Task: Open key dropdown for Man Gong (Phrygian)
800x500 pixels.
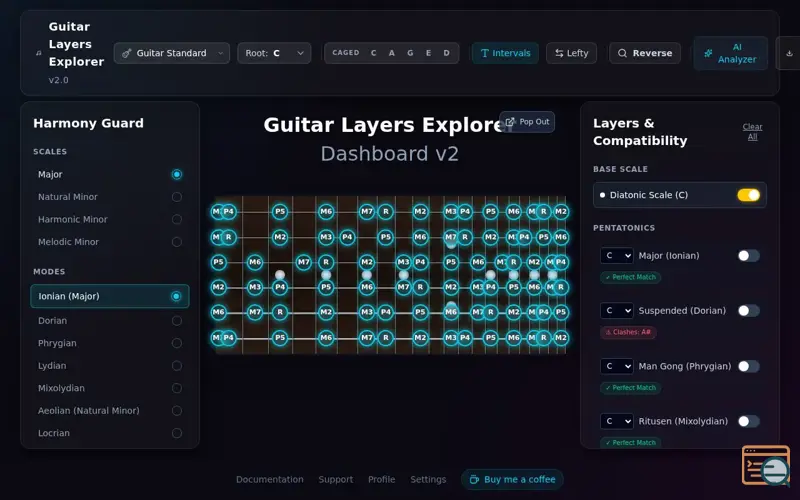Action: click(x=617, y=366)
